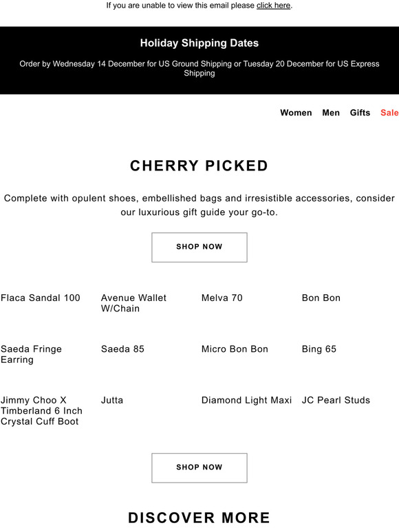View the Melva 70 product
Screen dimensions: 399x532
tap(222, 298)
